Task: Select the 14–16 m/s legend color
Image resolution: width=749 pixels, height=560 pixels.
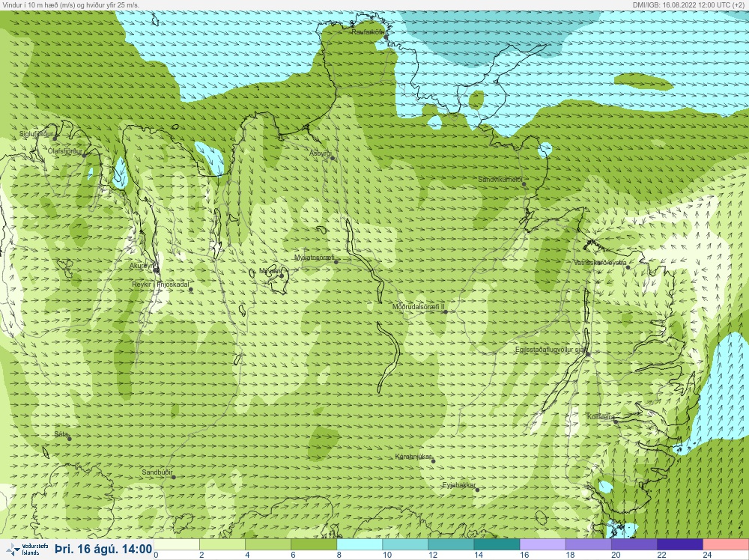Action: (497, 544)
